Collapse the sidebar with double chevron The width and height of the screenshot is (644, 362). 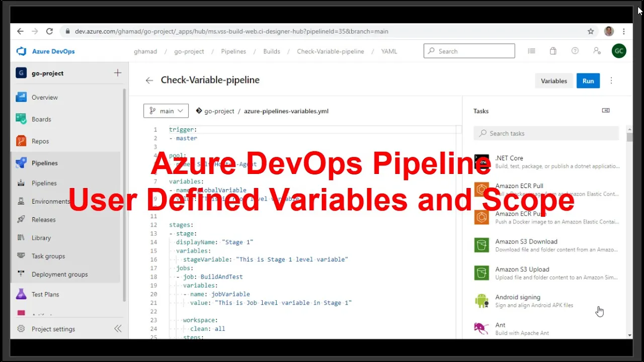pos(118,329)
